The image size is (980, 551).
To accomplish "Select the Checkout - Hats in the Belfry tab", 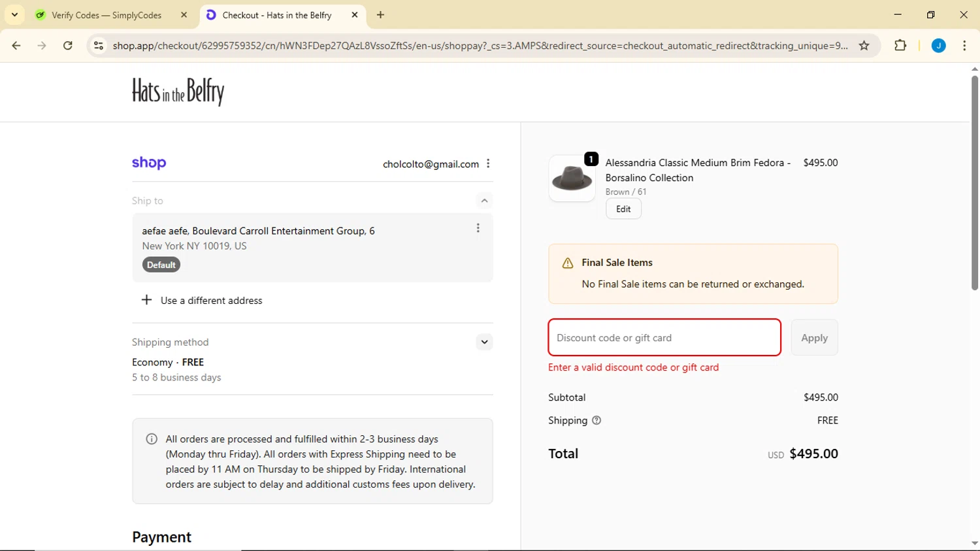I will [x=282, y=15].
